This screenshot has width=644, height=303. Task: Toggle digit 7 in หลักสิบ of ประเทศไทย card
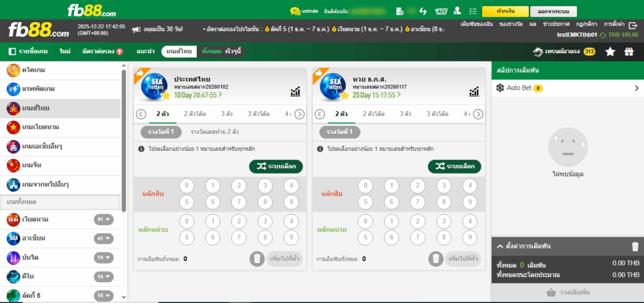pos(239,202)
